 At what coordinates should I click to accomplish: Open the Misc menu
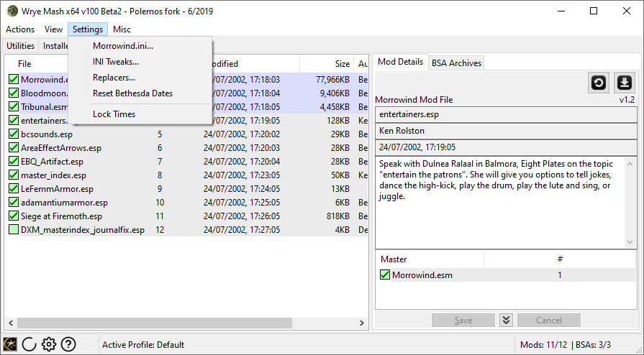[x=122, y=29]
